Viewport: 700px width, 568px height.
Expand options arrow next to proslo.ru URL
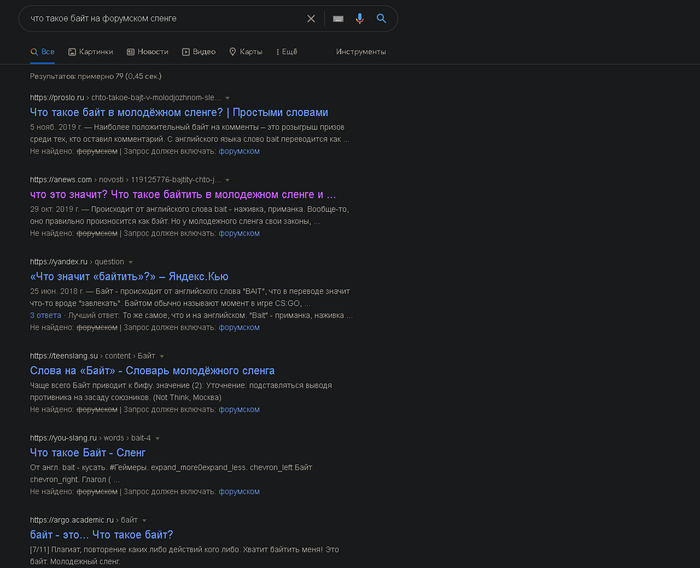(x=227, y=98)
